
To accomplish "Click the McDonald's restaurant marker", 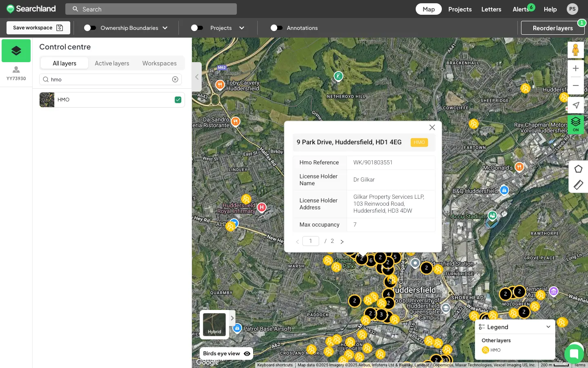I will (519, 166).
